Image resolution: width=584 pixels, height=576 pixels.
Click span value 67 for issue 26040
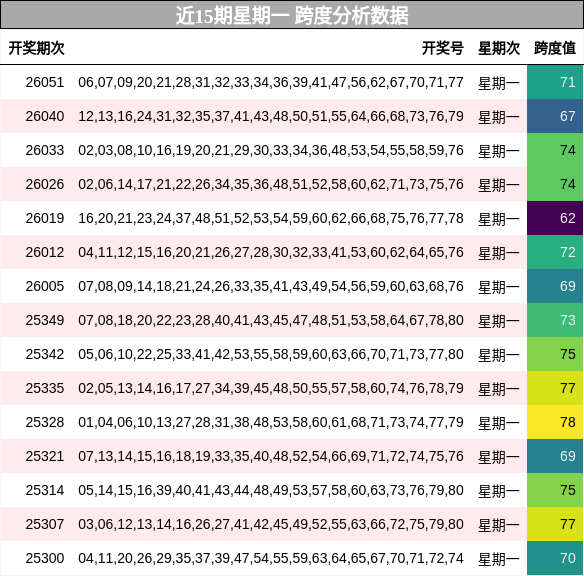coord(555,116)
